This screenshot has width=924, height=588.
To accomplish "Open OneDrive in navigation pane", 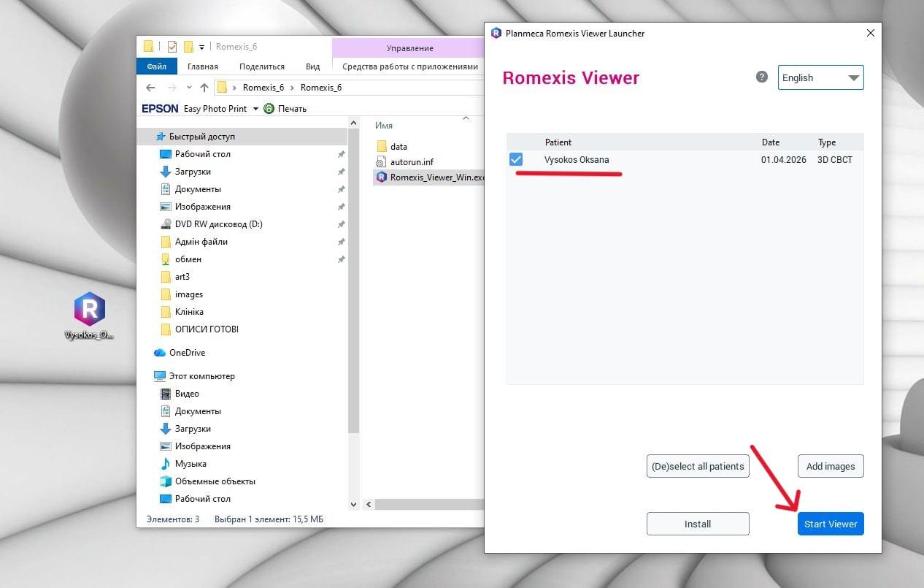I will click(x=187, y=353).
